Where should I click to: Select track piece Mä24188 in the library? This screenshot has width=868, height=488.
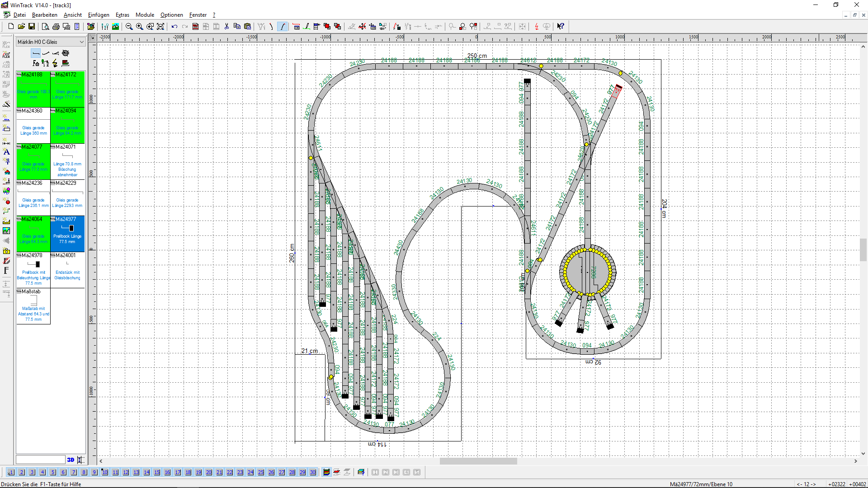33,89
